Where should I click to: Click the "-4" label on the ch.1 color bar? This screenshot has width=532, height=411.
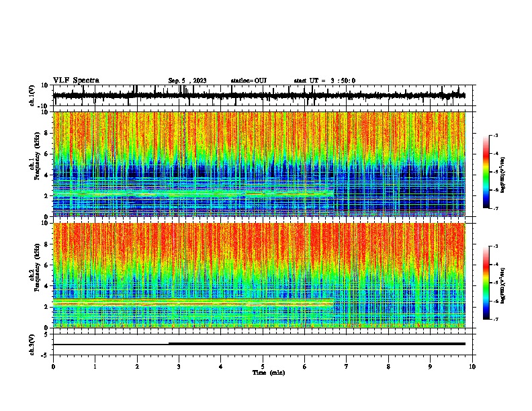point(496,154)
